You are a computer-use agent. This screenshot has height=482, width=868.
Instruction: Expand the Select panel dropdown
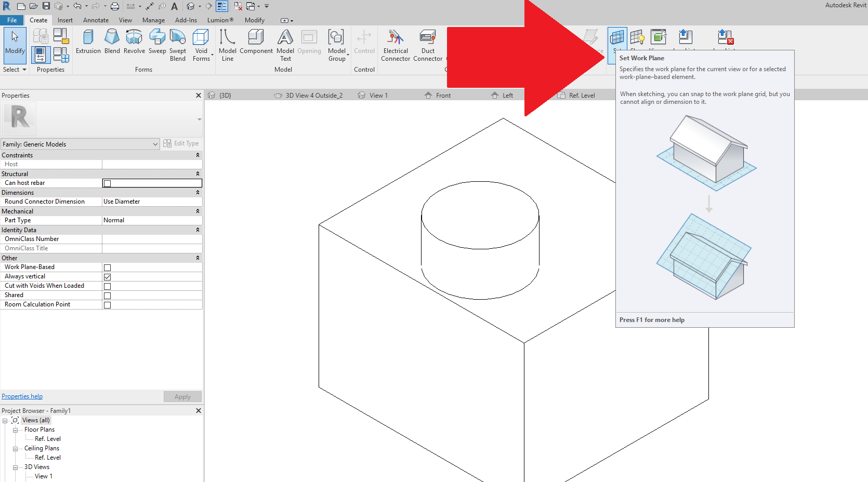pos(15,70)
